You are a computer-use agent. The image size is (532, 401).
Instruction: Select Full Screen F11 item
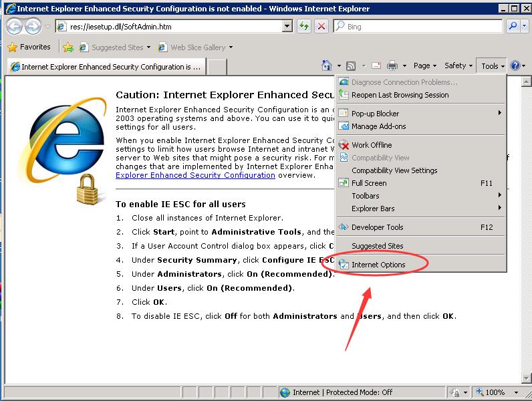point(420,183)
